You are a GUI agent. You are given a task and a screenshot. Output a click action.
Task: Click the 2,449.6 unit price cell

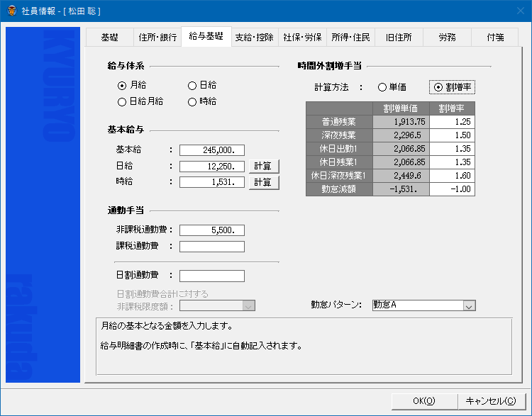(401, 176)
